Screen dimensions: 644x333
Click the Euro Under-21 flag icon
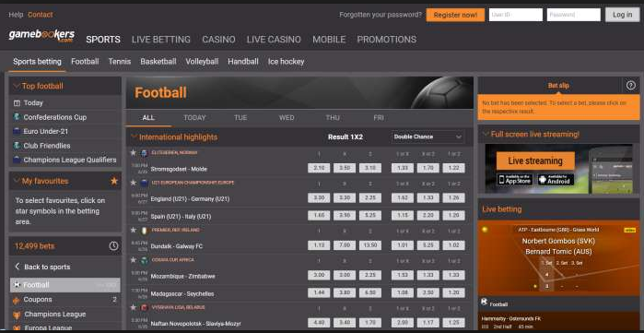click(17, 132)
